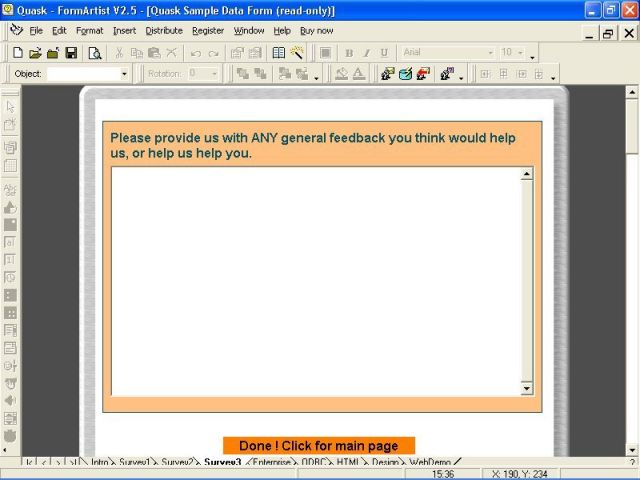Screen dimensions: 640x480
Task: Switch to the ODBC page tab
Action: 313,462
